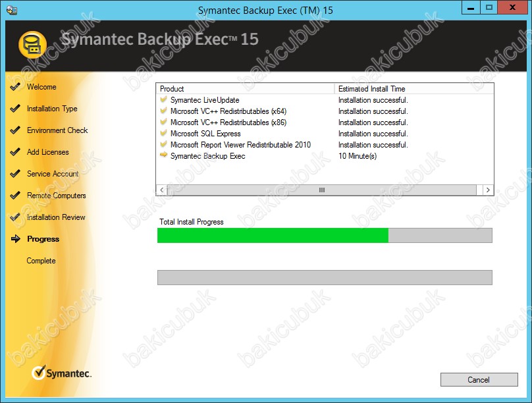Click the checkmark icon beside Remote Computers
The width and height of the screenshot is (532, 403).
15,196
